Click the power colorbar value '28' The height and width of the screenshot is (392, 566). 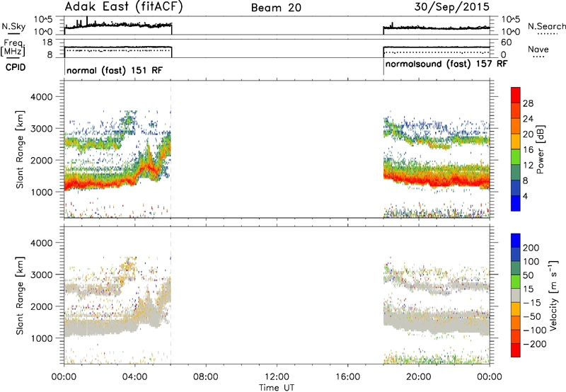[x=528, y=103]
